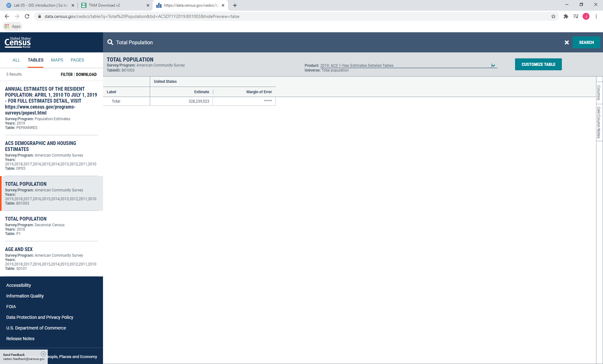Open the Chrome three-dot menu
The width and height of the screenshot is (603, 364).
[x=596, y=16]
